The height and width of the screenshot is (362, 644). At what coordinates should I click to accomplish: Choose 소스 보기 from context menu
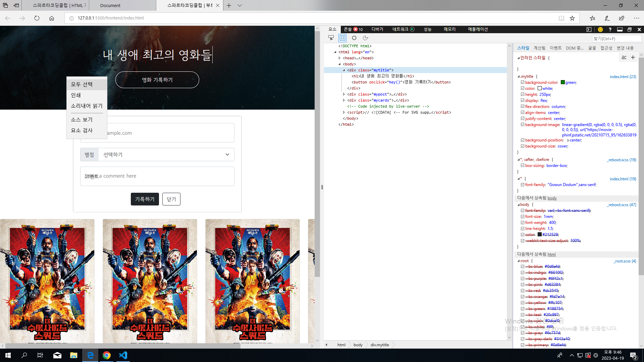[x=87, y=120]
